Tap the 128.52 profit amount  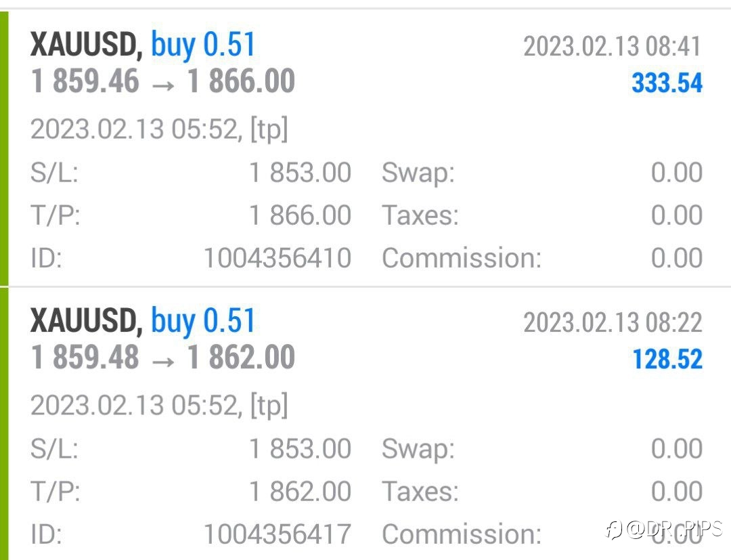point(667,359)
